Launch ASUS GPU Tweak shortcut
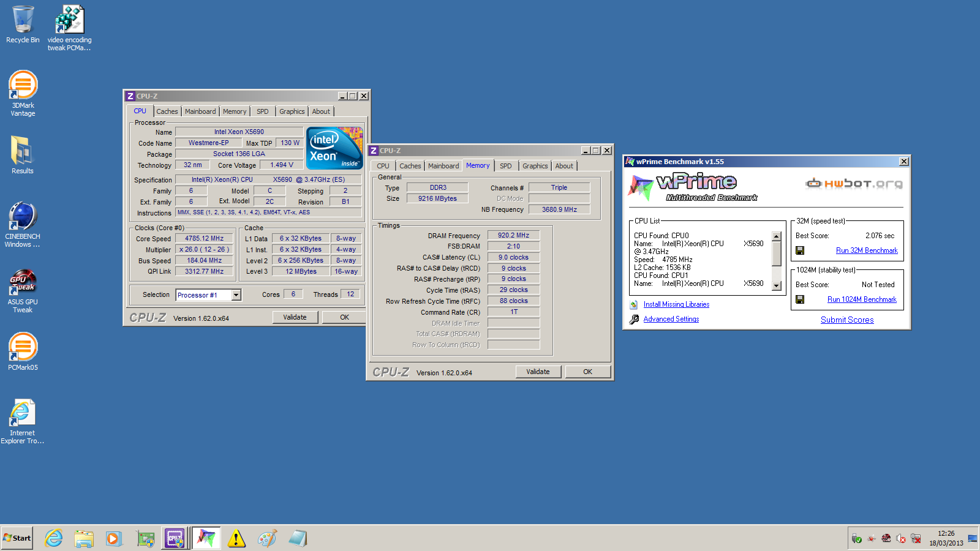 coord(23,290)
